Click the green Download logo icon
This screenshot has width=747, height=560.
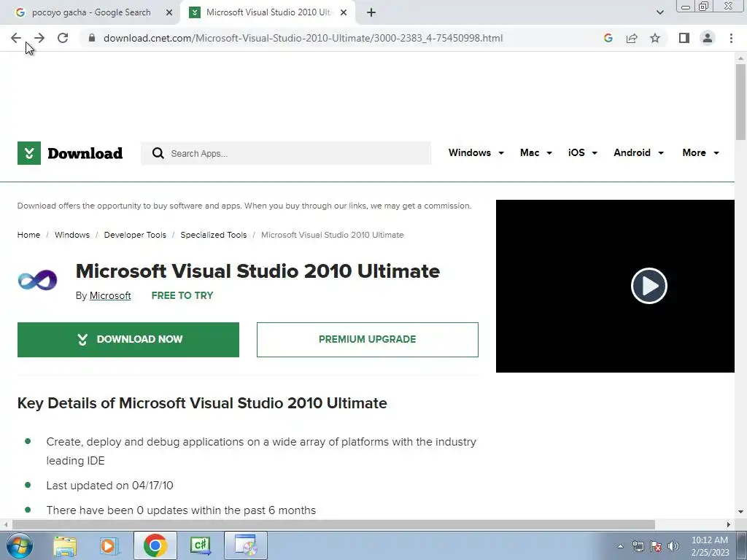click(x=29, y=153)
